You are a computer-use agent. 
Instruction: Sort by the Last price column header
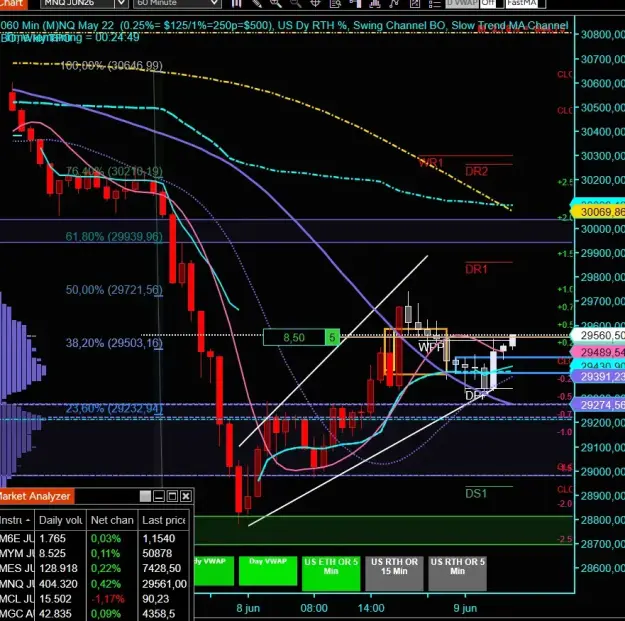point(165,520)
